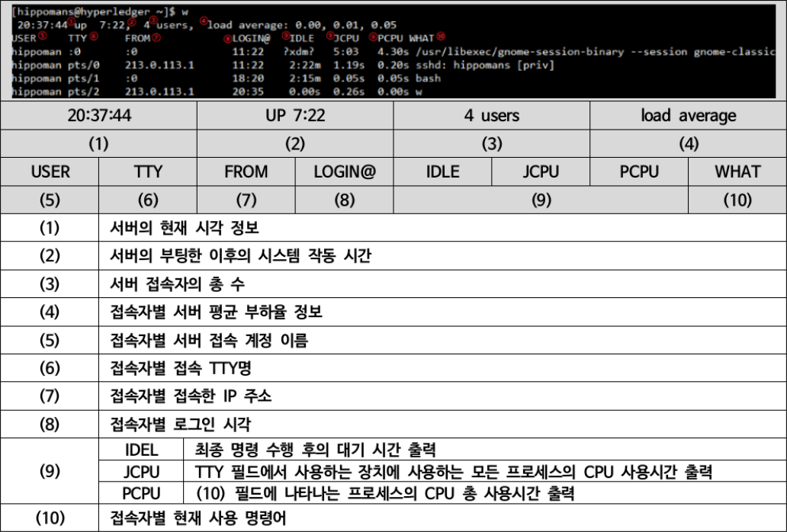
Task: Select login time '18:20' in terminal
Action: coord(247,79)
